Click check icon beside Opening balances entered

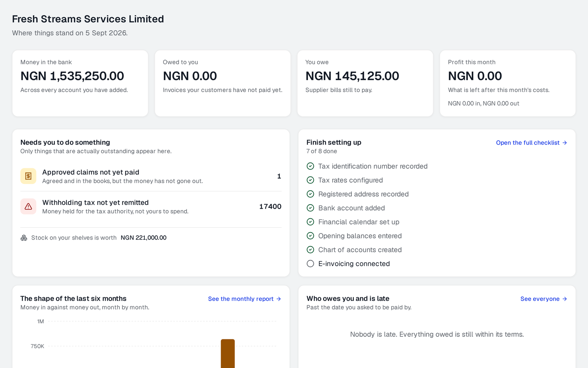click(311, 236)
